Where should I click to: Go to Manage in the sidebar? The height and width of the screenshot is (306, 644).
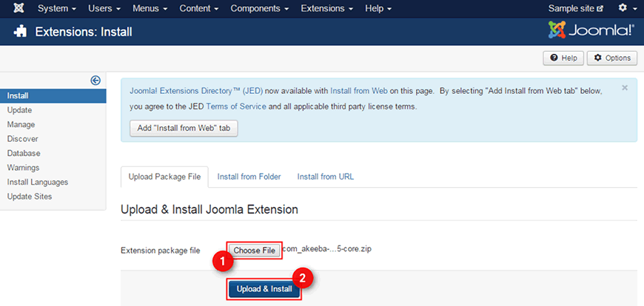point(21,125)
